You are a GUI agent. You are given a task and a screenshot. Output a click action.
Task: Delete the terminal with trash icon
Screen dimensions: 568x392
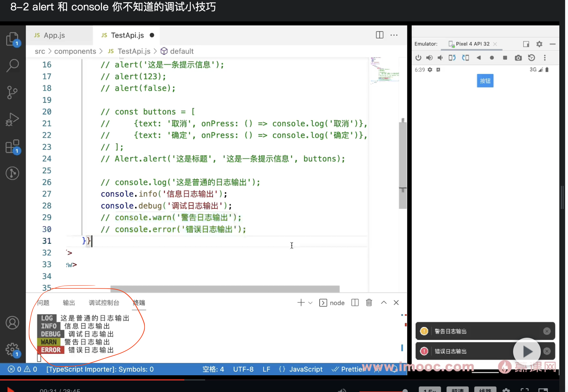pyautogui.click(x=369, y=303)
